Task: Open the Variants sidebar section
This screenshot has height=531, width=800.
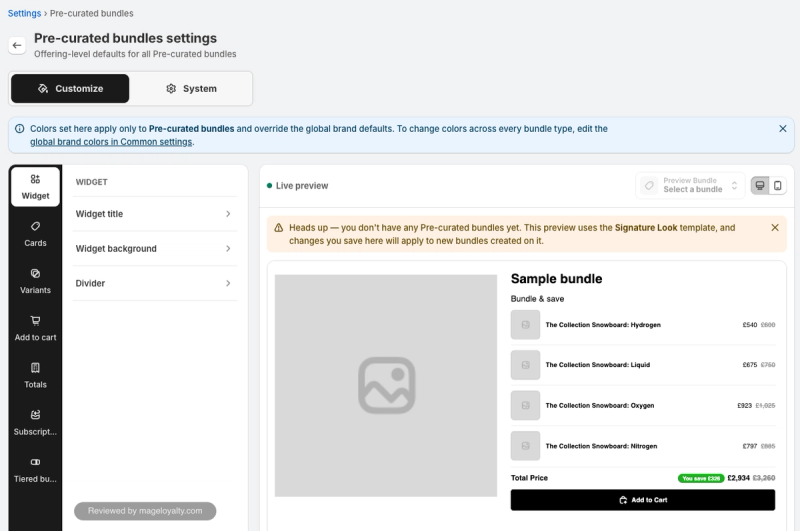Action: [35, 281]
